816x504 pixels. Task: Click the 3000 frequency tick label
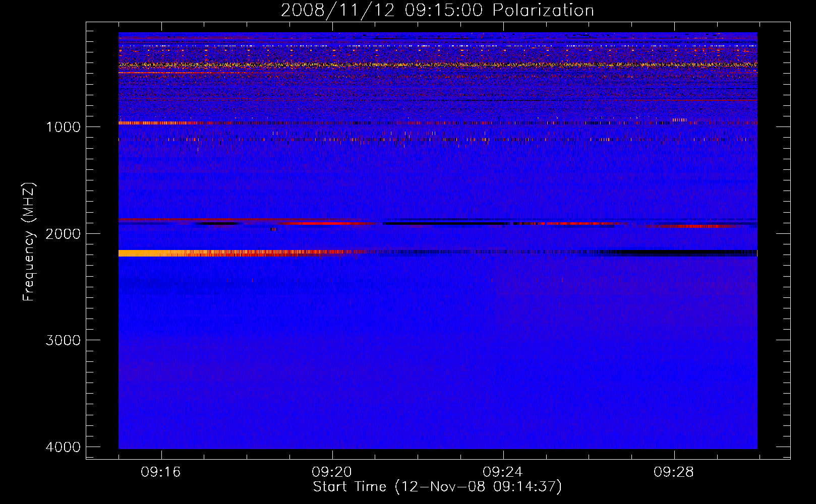63,340
